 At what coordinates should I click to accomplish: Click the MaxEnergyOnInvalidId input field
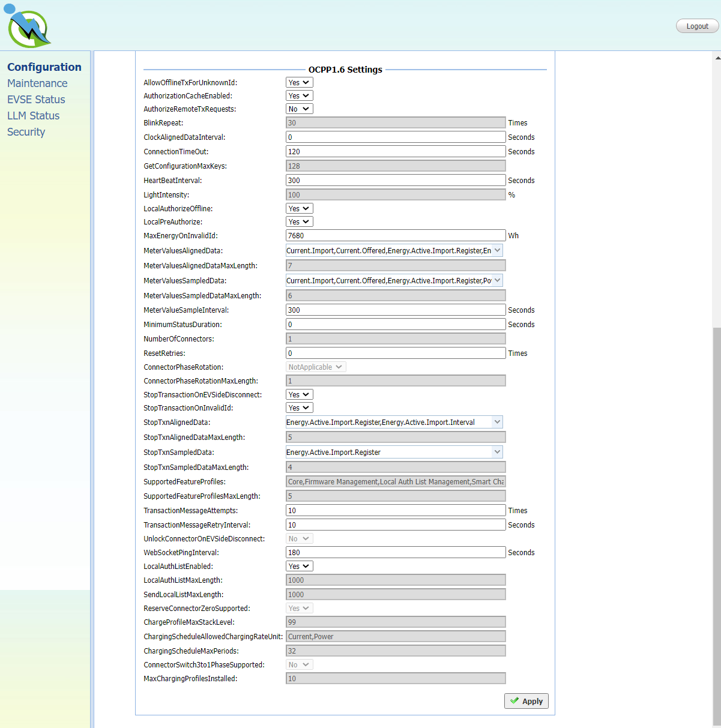tap(396, 236)
